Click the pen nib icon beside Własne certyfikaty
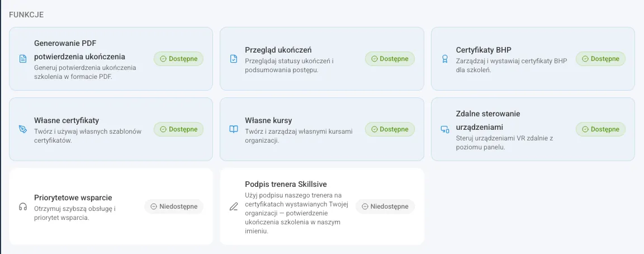Image resolution: width=644 pixels, height=254 pixels. pos(23,129)
